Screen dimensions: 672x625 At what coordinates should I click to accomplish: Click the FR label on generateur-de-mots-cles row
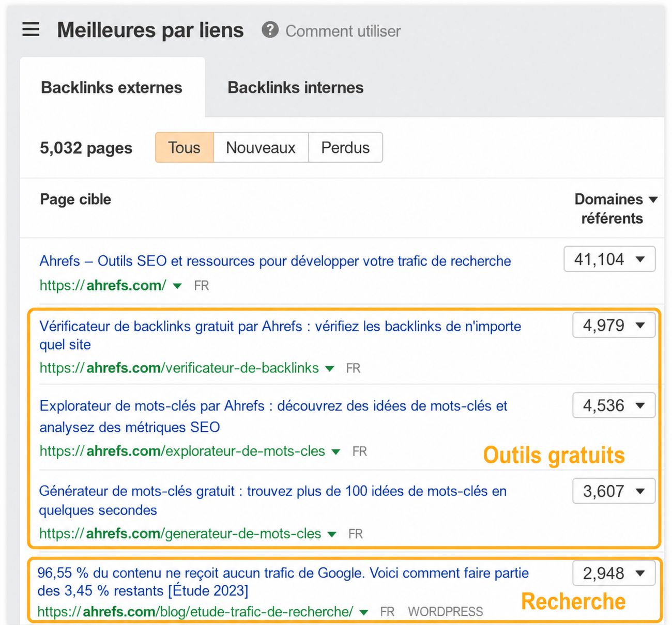(x=356, y=534)
